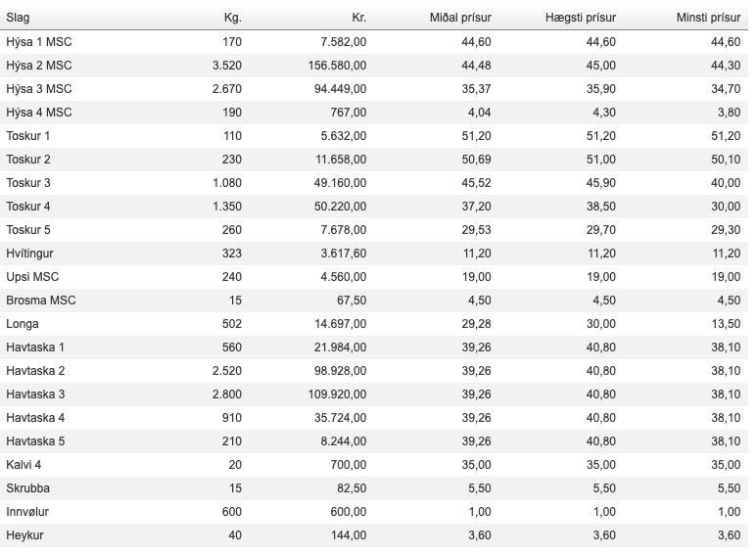Select the Kalvi 4 row label
Image resolution: width=756 pixels, height=555 pixels.
[x=24, y=464]
